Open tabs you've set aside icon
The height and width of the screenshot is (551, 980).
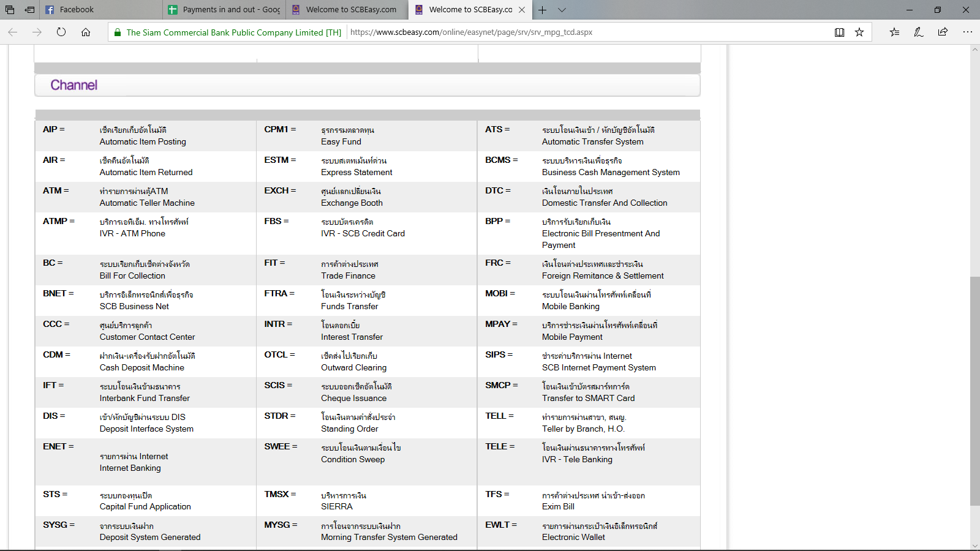click(x=10, y=10)
